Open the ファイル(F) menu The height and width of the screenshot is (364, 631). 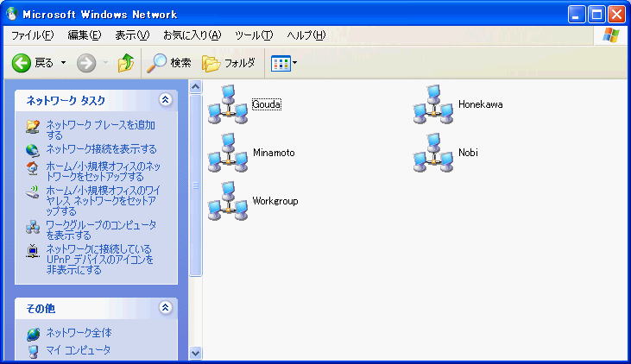point(32,35)
